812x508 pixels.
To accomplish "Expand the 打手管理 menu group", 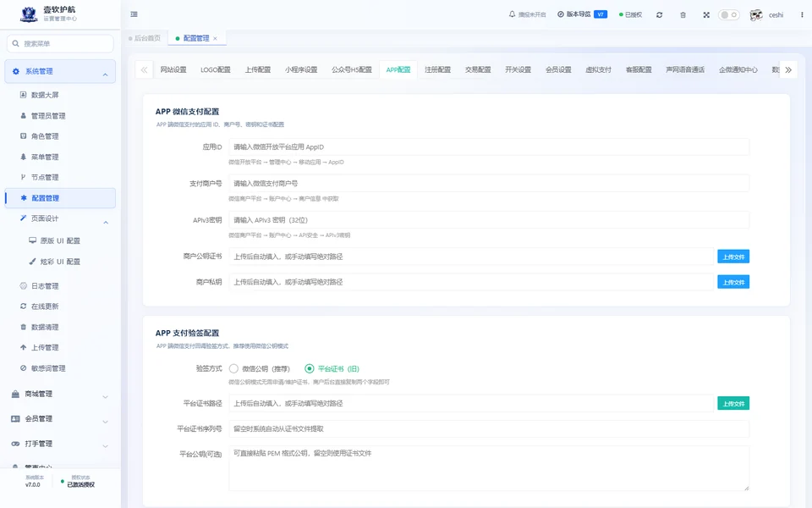I will [60, 444].
